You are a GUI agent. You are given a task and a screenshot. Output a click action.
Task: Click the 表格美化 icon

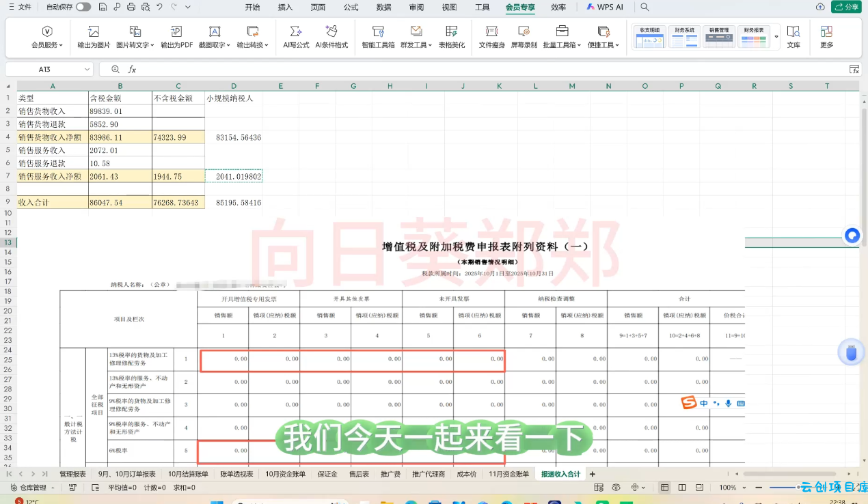[451, 31]
